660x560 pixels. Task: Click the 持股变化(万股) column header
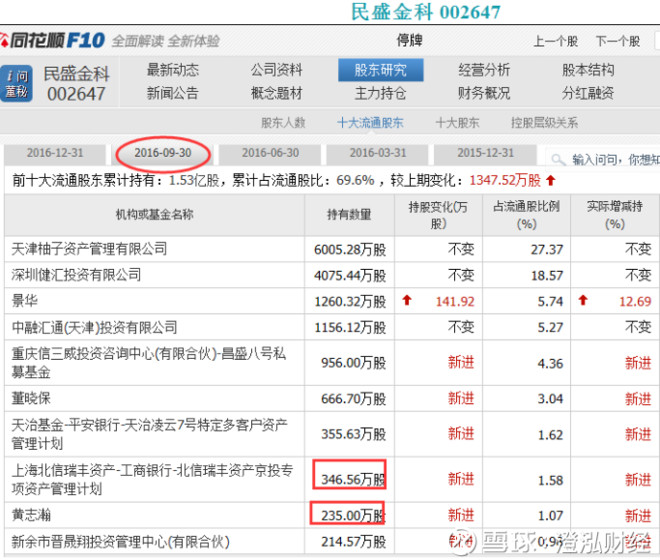point(438,215)
